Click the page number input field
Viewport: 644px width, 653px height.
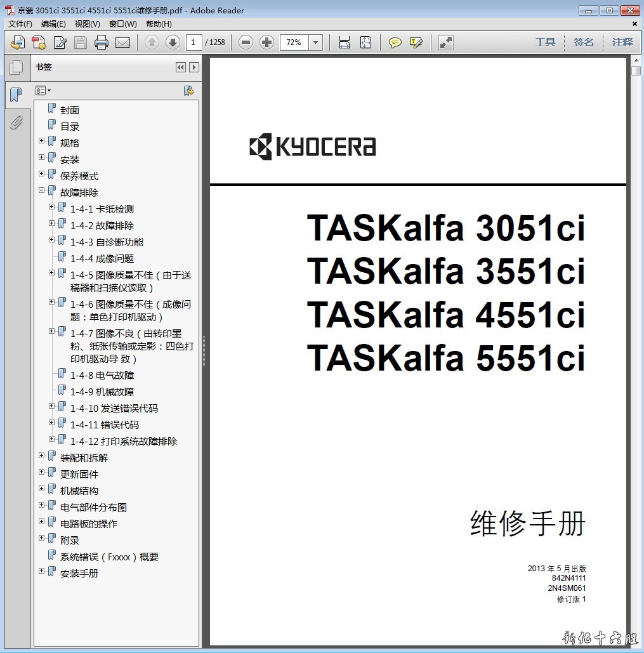click(194, 43)
